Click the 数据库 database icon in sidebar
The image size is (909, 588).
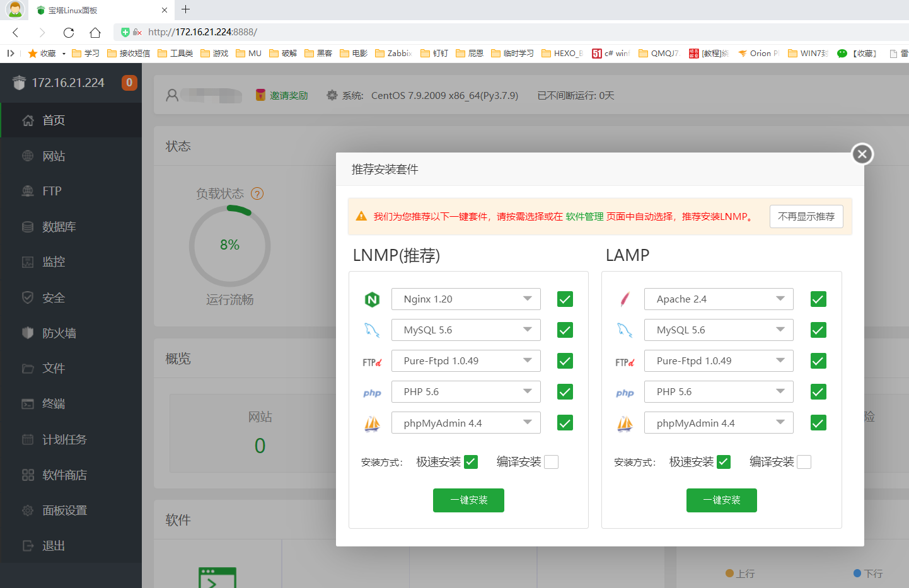(x=28, y=227)
